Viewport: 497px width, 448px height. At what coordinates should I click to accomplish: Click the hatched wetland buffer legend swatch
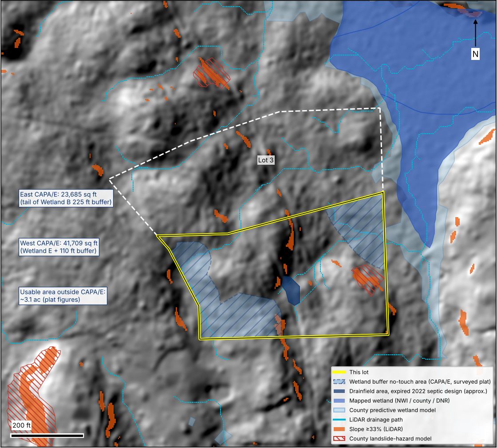click(339, 382)
